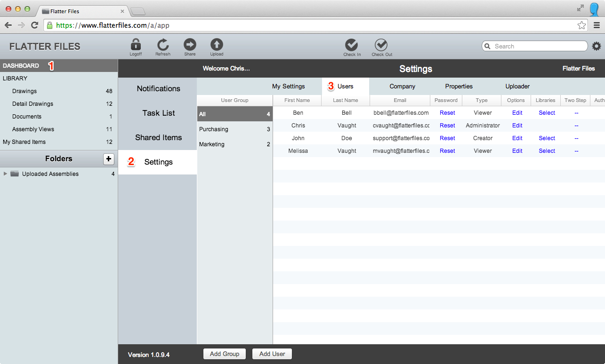Open a new browser tab
The width and height of the screenshot is (605, 364).
click(137, 11)
